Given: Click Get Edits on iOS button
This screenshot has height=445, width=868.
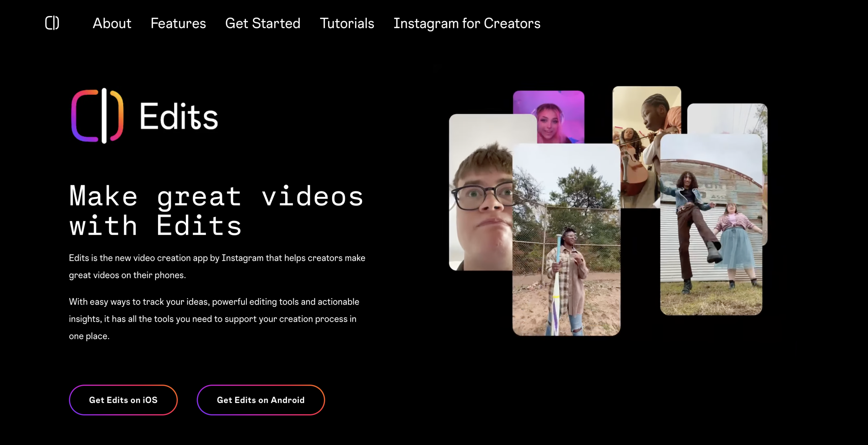Looking at the screenshot, I should [123, 400].
